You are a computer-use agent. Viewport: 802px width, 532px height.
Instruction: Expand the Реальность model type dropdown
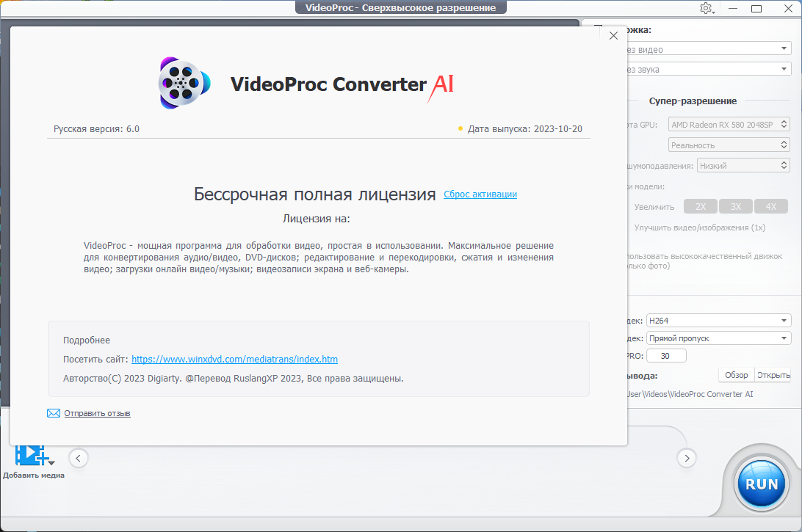[729, 145]
